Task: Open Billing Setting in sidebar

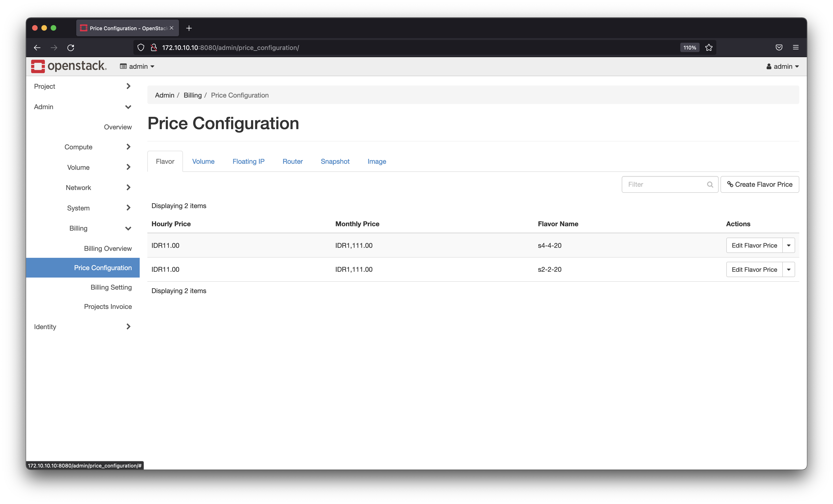Action: click(x=111, y=288)
